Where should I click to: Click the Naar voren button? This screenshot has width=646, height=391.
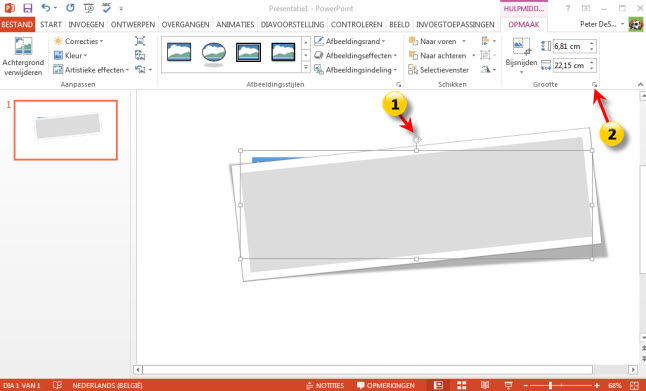[437, 41]
